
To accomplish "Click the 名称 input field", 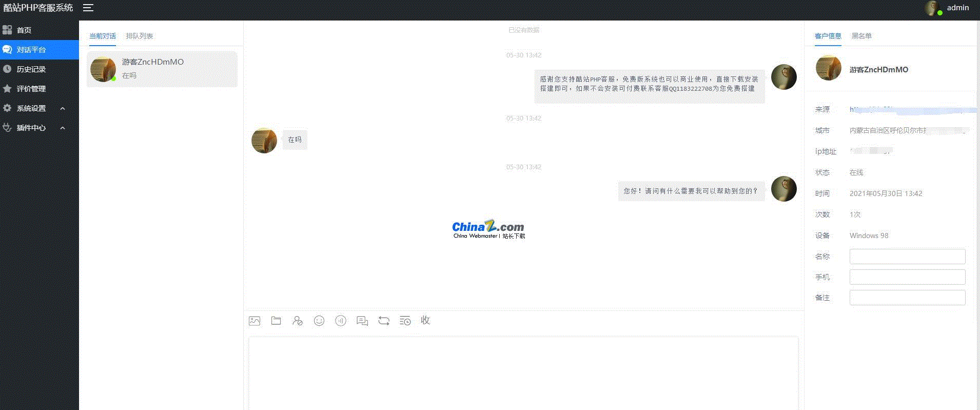I will 907,257.
